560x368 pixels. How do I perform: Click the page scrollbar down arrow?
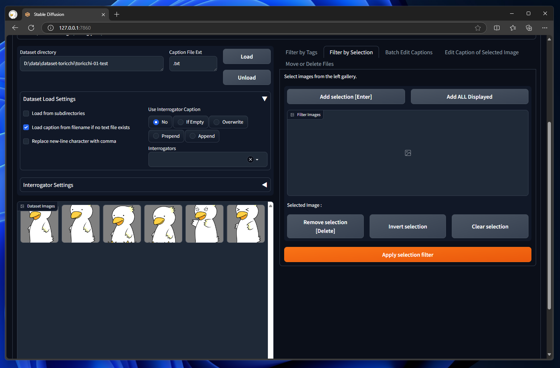[549, 355]
